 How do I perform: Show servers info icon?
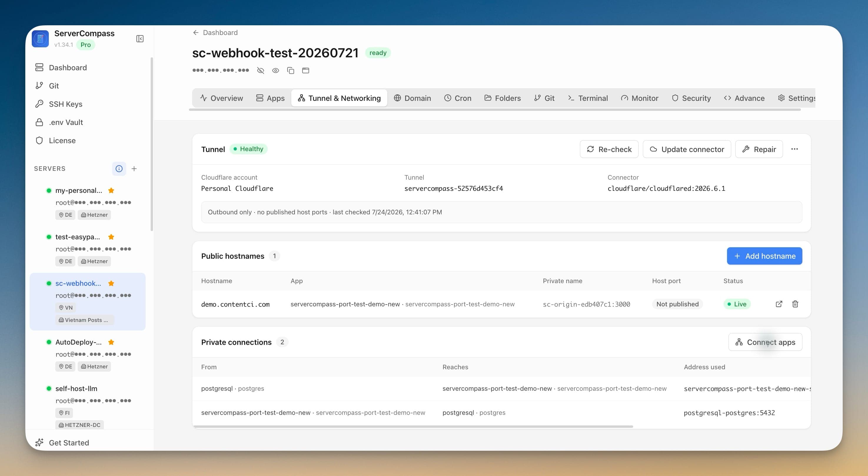click(x=119, y=169)
